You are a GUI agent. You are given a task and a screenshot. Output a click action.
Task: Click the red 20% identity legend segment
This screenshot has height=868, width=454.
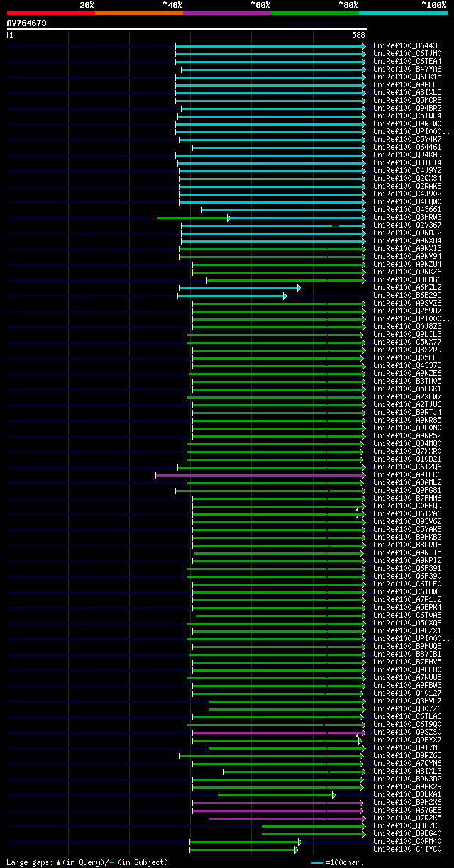pos(50,13)
